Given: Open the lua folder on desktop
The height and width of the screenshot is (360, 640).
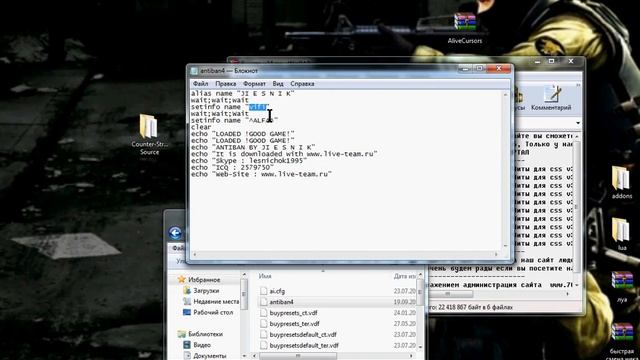Looking at the screenshot, I should click(x=621, y=234).
